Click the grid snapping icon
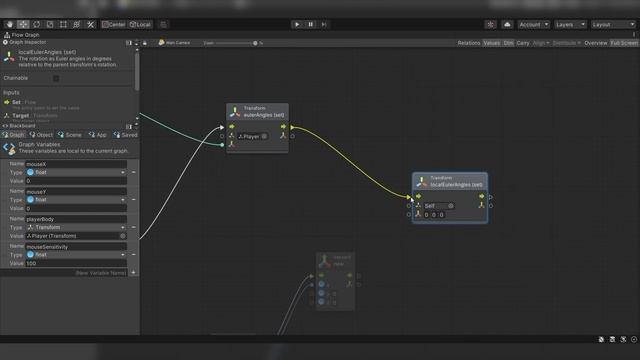Screen dimensions: 640x360 click(x=163, y=24)
